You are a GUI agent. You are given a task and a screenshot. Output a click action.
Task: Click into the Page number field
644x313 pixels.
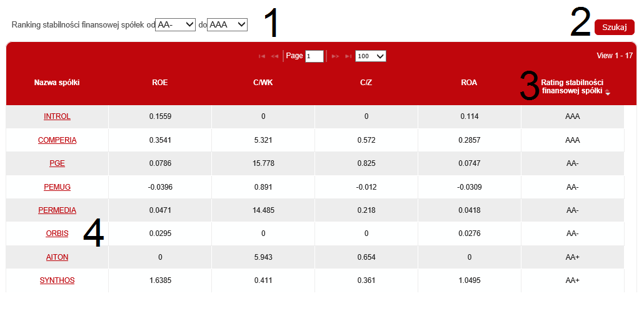(314, 56)
